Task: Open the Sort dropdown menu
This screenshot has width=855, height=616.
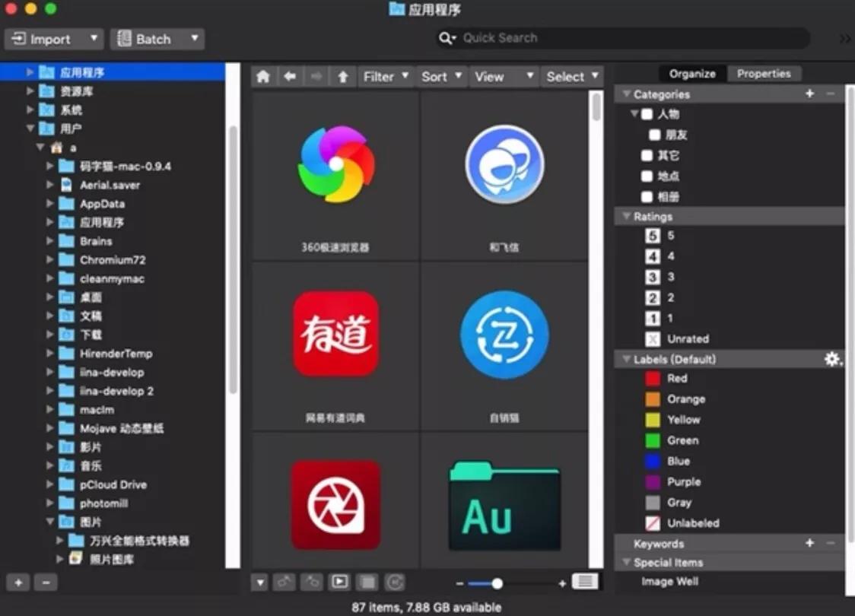Action: 441,76
